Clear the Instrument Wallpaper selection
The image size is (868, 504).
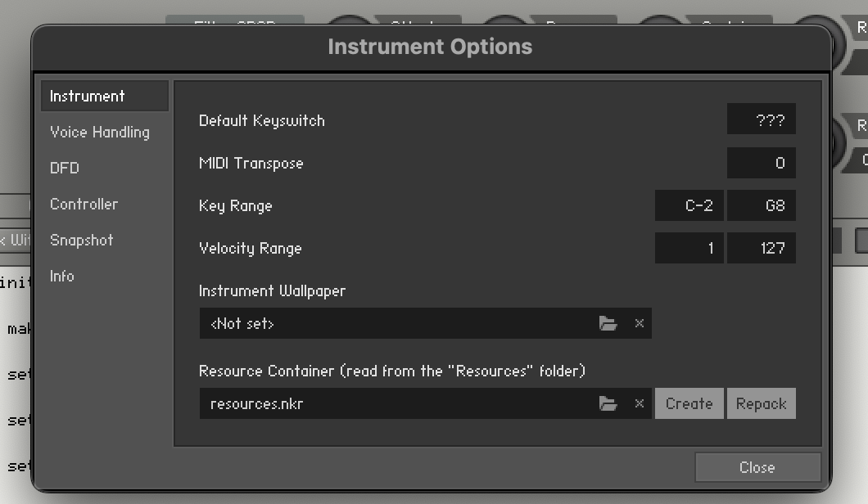coord(640,323)
